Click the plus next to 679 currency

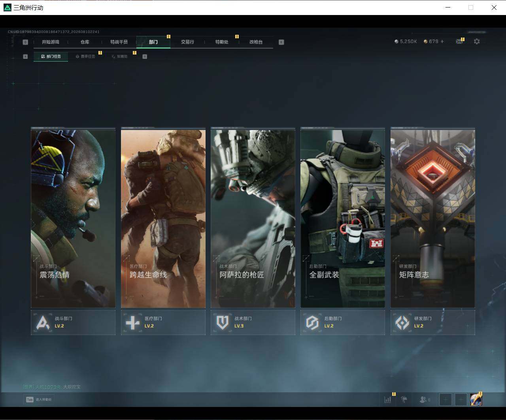(x=442, y=41)
